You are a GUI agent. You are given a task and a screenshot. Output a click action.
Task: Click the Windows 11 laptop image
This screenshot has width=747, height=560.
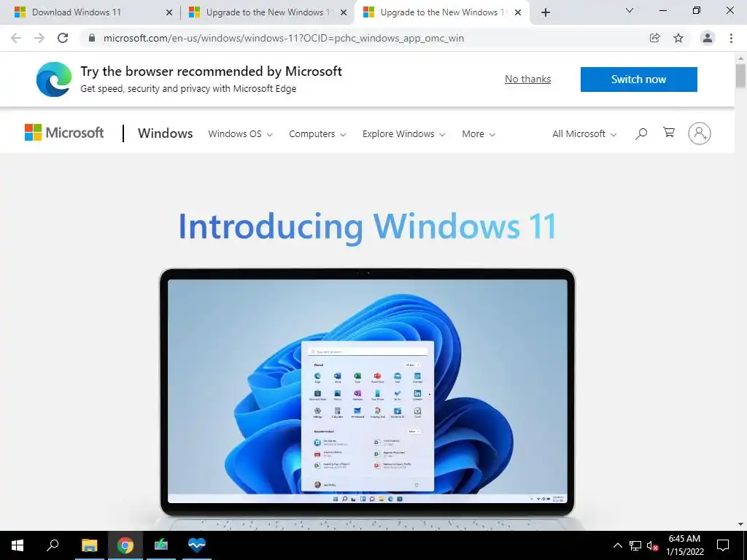pos(368,399)
